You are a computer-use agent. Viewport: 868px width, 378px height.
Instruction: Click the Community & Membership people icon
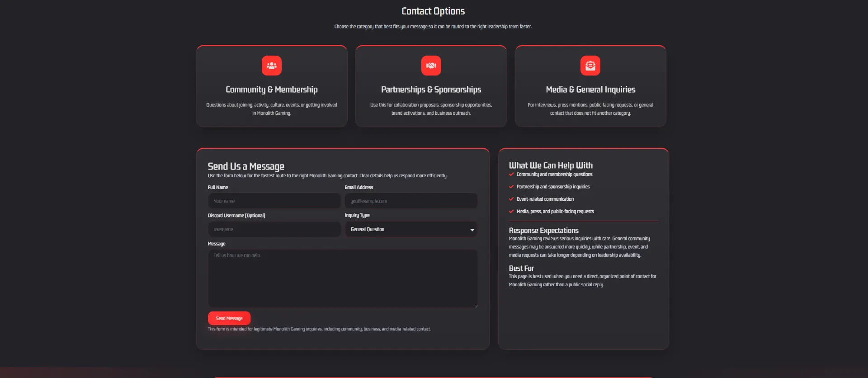point(271,66)
